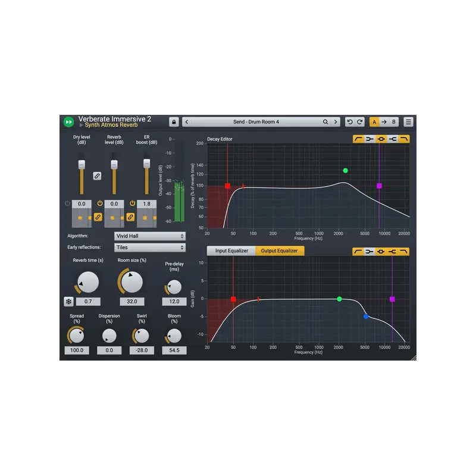Switch to the Input Equalizer tab

point(231,250)
